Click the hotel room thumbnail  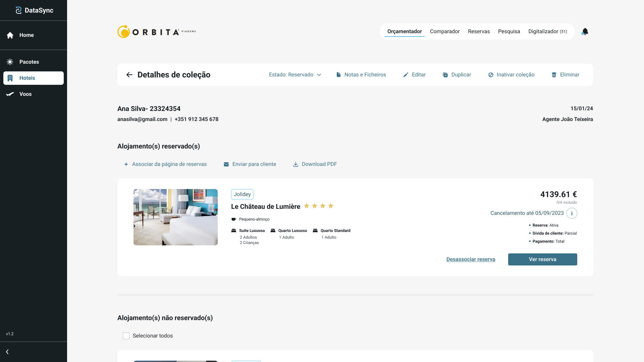click(x=175, y=217)
